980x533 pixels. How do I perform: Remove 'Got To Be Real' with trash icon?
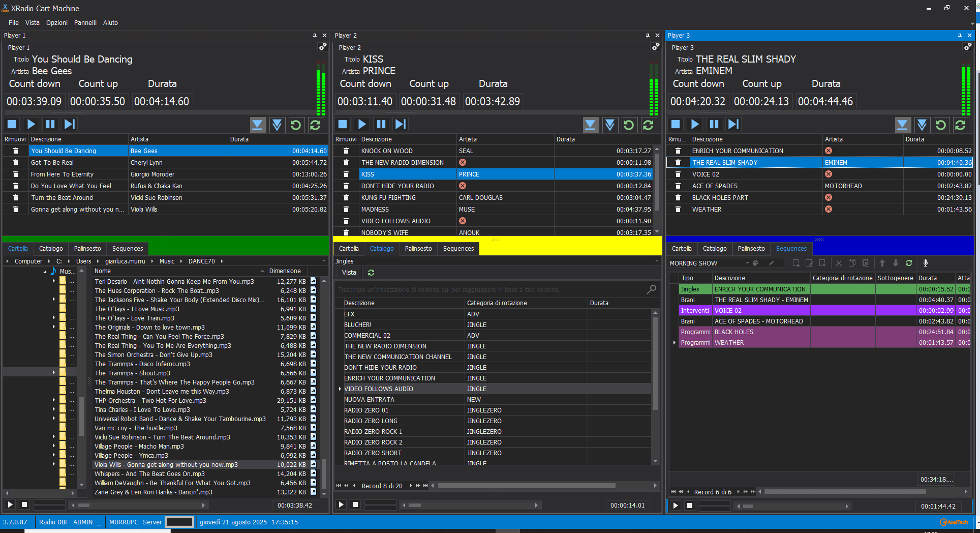pyautogui.click(x=16, y=163)
